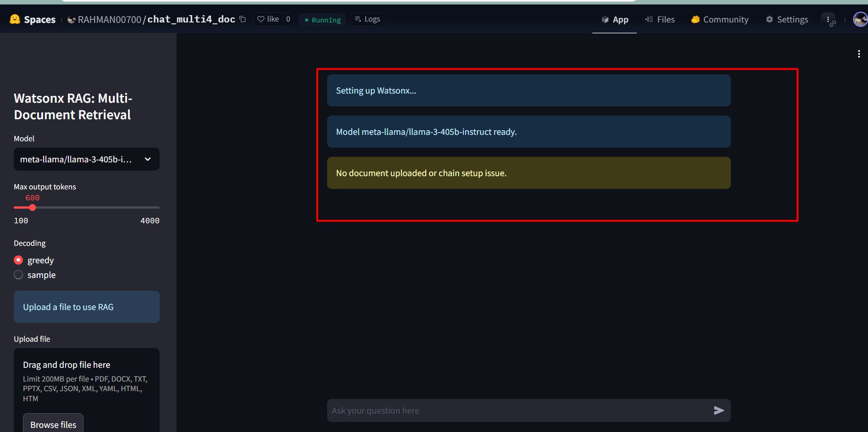
Task: Open the Community tab
Action: (720, 19)
